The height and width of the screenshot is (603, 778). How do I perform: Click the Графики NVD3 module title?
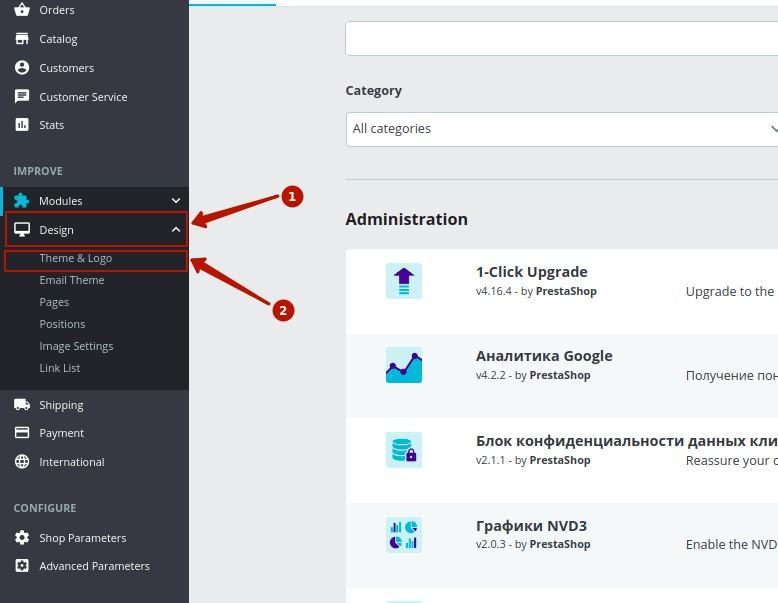coord(531,526)
